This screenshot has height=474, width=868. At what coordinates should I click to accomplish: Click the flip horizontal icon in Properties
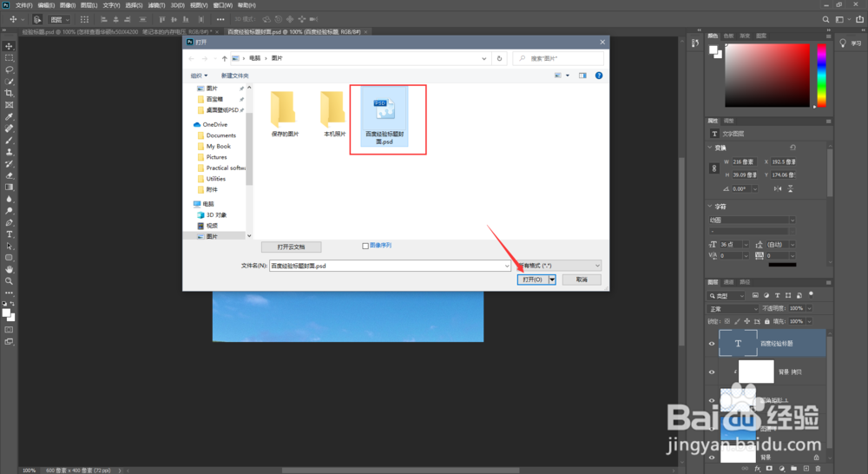coord(778,189)
